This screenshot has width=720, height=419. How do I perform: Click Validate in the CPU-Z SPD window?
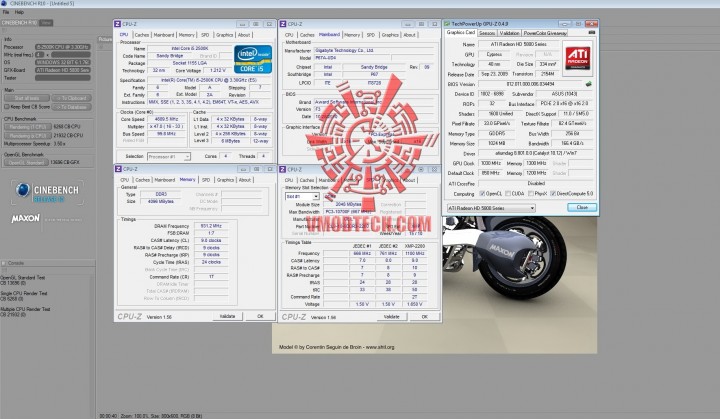[391, 317]
